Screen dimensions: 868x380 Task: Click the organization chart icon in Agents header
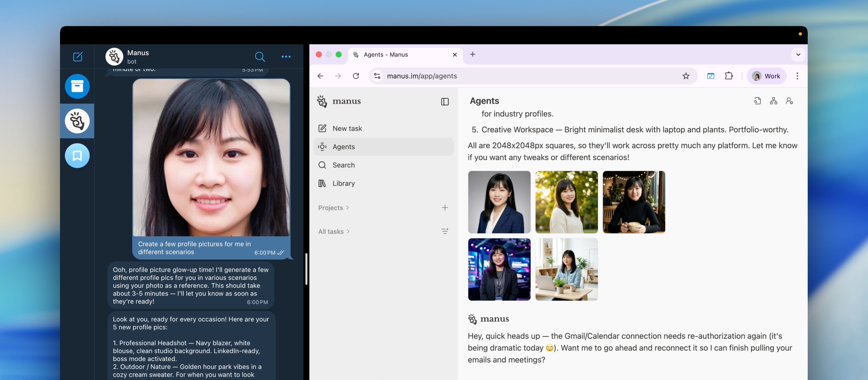pos(773,101)
